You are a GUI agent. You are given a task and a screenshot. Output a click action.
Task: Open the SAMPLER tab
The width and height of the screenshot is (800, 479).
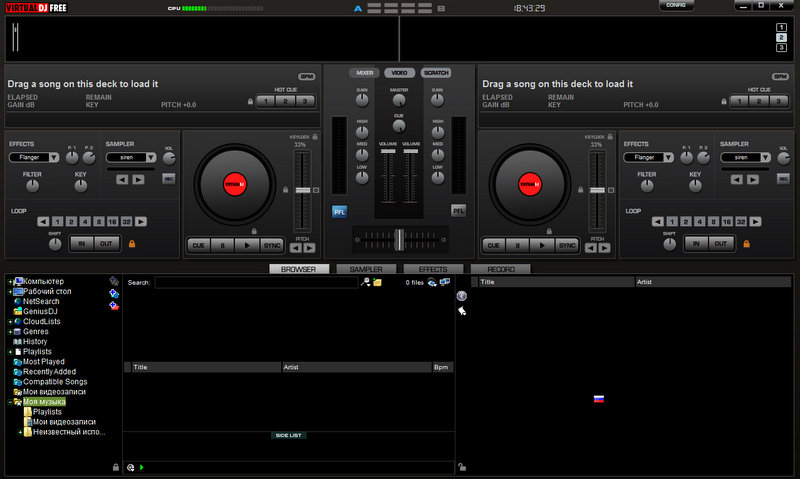pos(366,269)
